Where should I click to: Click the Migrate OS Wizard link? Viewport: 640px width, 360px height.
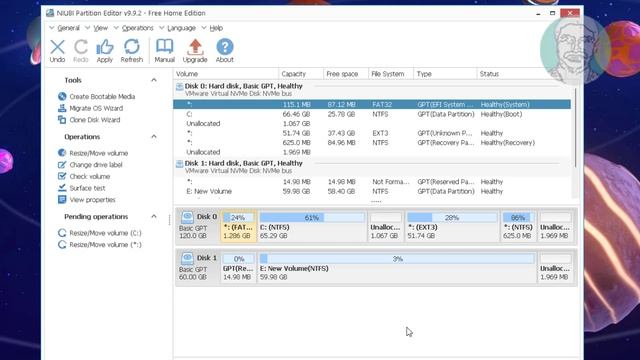96,108
